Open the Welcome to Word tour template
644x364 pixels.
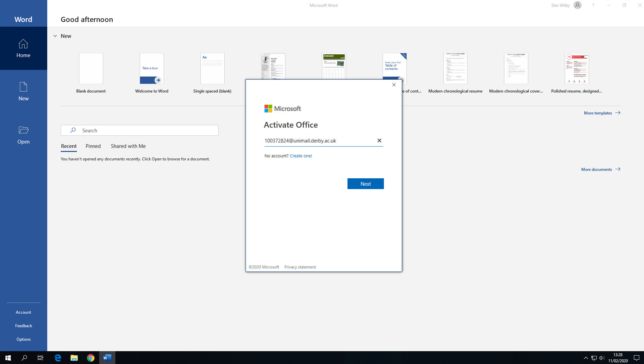tap(152, 73)
